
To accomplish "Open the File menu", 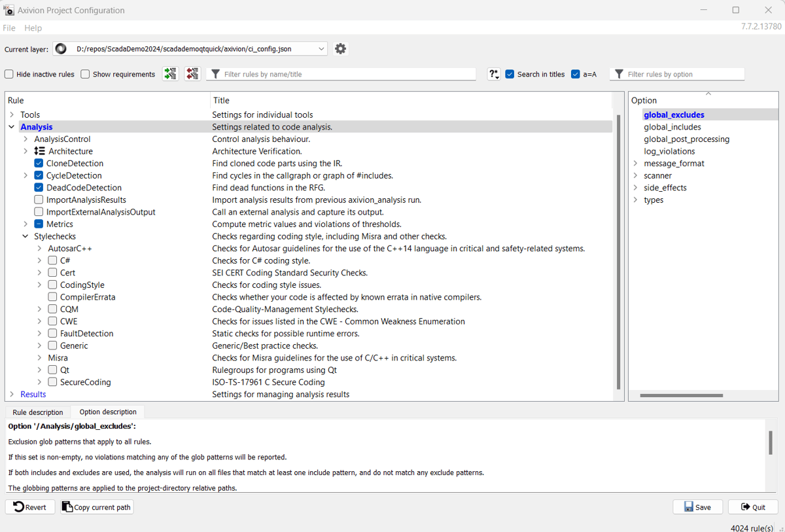I will 9,28.
